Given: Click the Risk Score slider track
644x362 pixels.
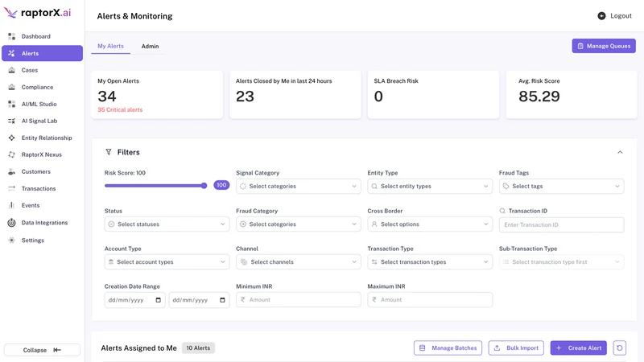Looking at the screenshot, I should pyautogui.click(x=155, y=186).
